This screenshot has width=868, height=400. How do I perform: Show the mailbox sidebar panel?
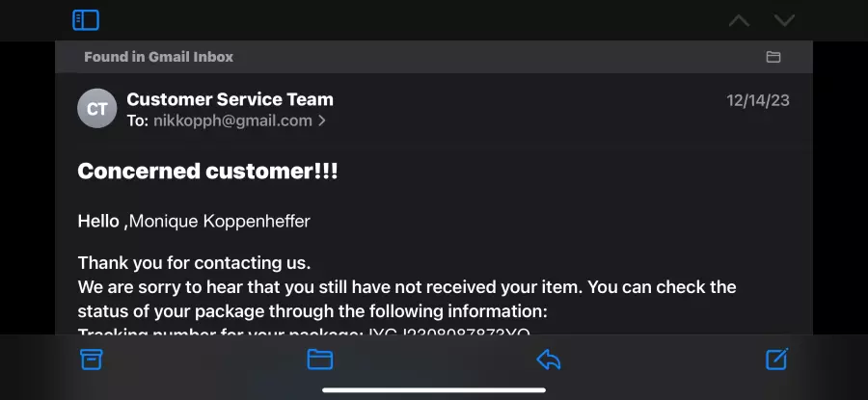point(86,20)
